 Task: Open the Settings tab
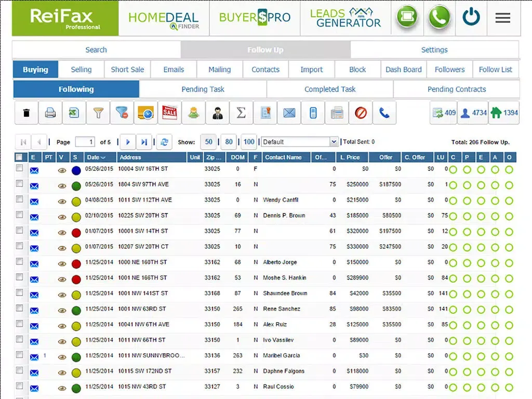coord(434,50)
